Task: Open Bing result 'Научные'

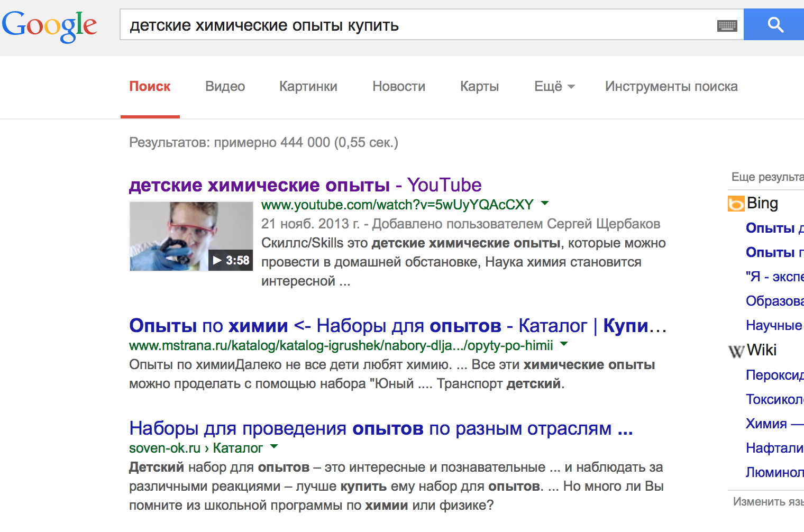Action: tap(774, 325)
